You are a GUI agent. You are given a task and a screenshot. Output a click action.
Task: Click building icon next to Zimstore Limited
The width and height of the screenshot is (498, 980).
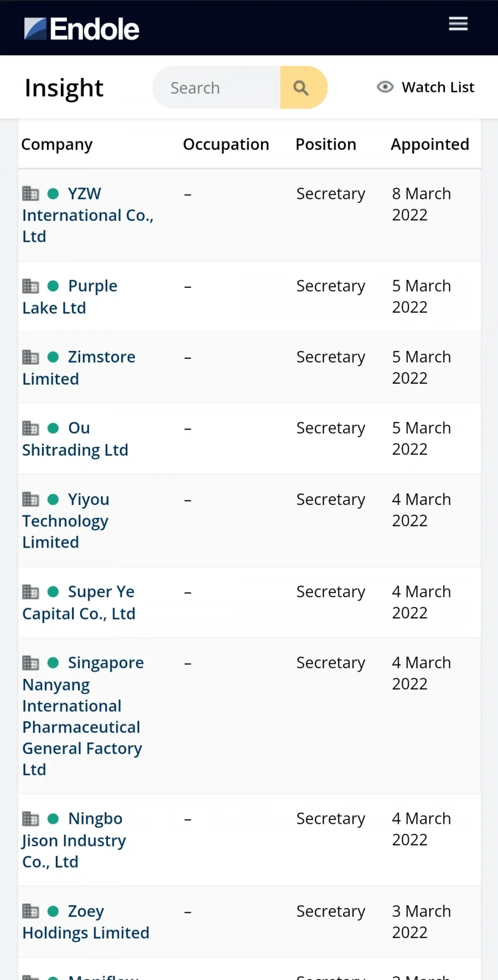click(x=30, y=357)
